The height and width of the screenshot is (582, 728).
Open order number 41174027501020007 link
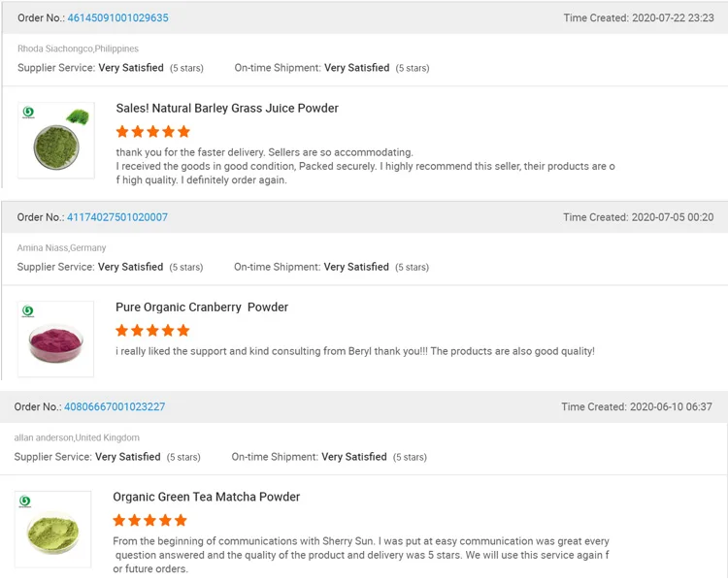[x=117, y=217]
